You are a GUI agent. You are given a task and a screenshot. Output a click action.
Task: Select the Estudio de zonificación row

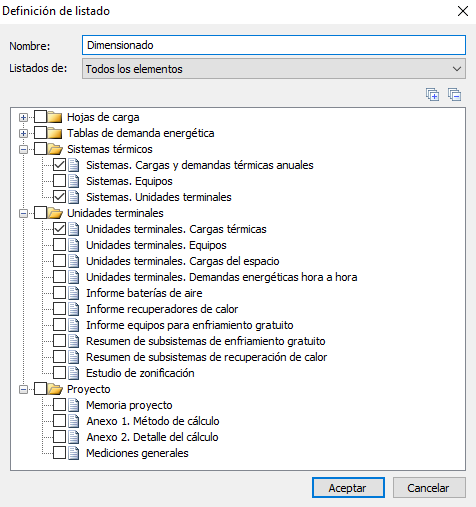point(140,373)
